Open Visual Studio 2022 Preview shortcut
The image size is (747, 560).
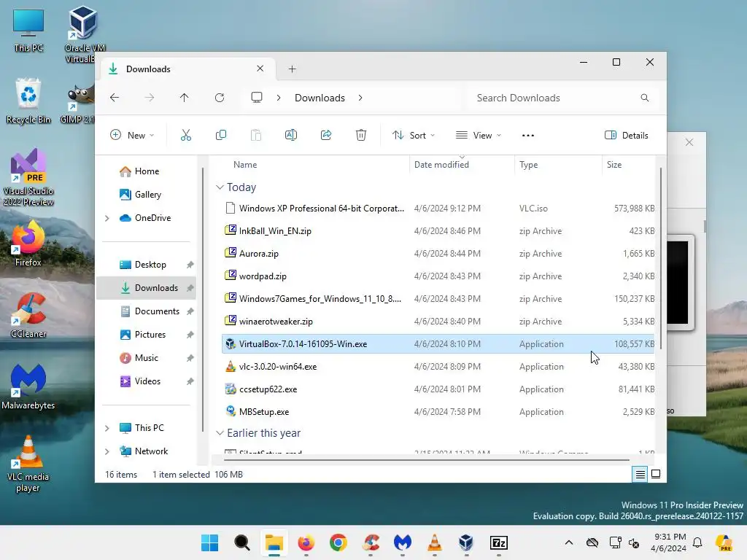click(x=28, y=178)
